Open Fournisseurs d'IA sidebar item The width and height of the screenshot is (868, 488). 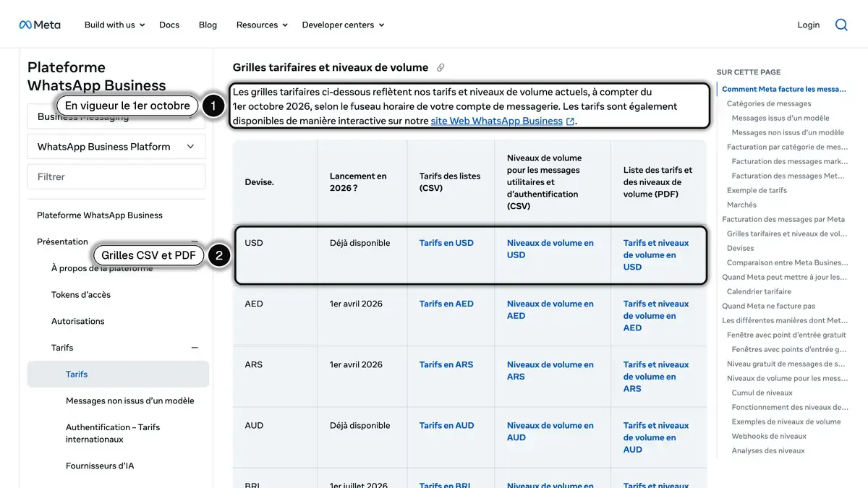point(100,466)
